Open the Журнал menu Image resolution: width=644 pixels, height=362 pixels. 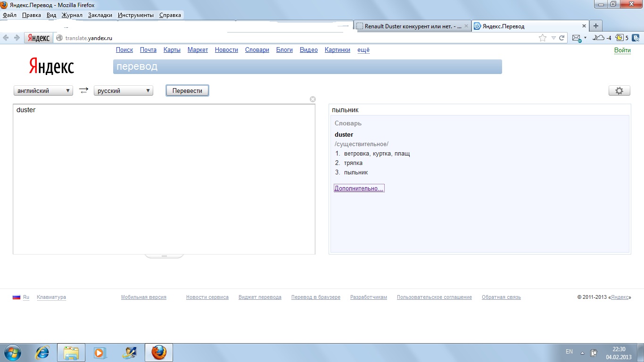(x=72, y=15)
